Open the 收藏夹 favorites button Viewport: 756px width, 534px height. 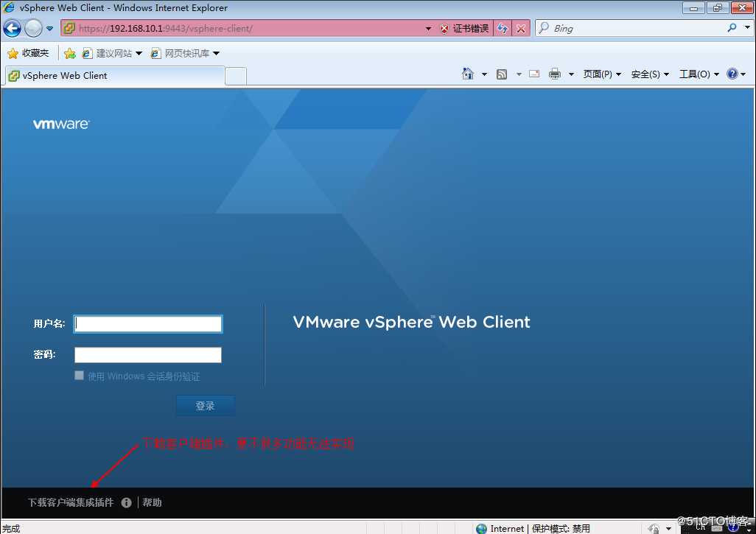(28, 53)
